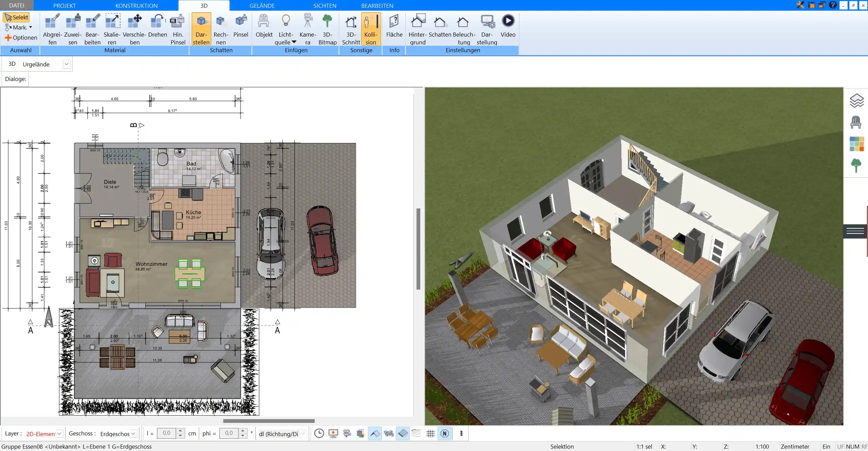Image resolution: width=868 pixels, height=451 pixels.
Task: Open the DATEI menu
Action: click(17, 5)
